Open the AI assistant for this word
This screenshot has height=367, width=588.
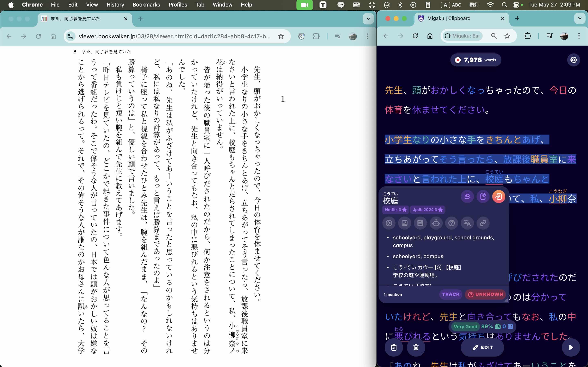pyautogui.click(x=436, y=223)
